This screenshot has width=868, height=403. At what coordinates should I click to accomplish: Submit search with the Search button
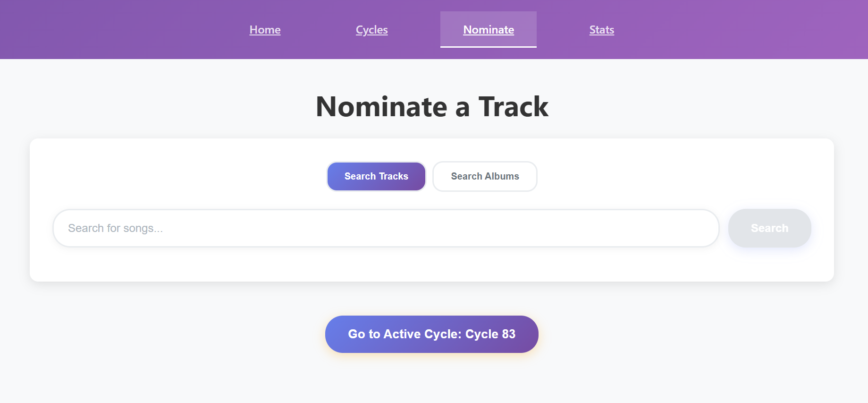pos(769,228)
